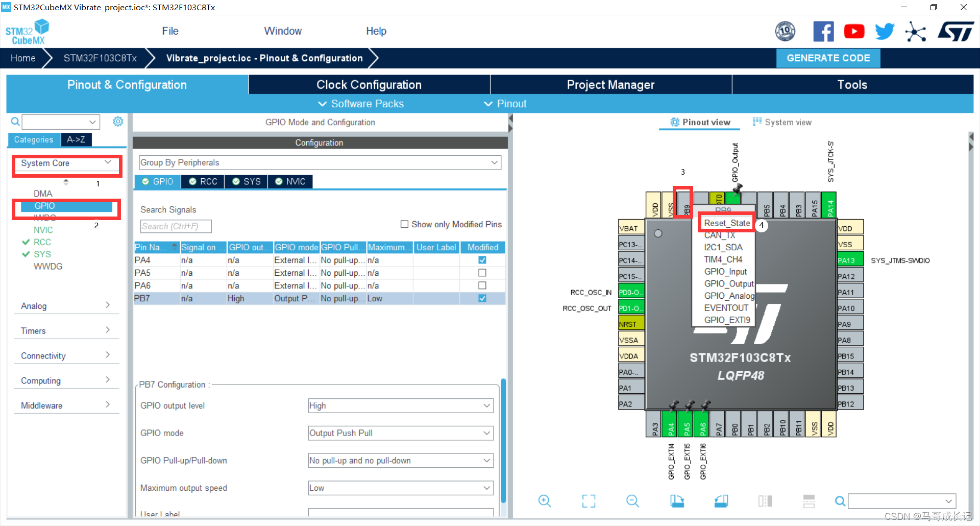Expand the Timers category
Viewport: 980px width, 526px height.
click(x=65, y=331)
